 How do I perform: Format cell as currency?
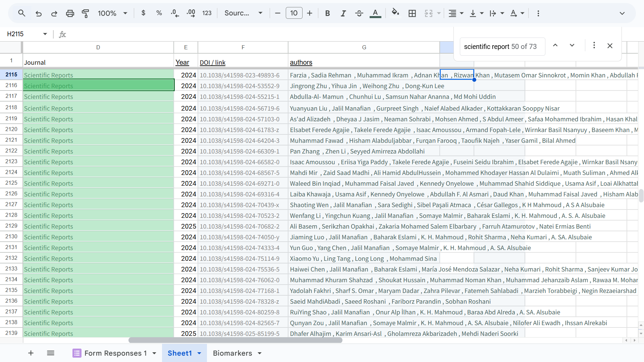click(x=143, y=13)
